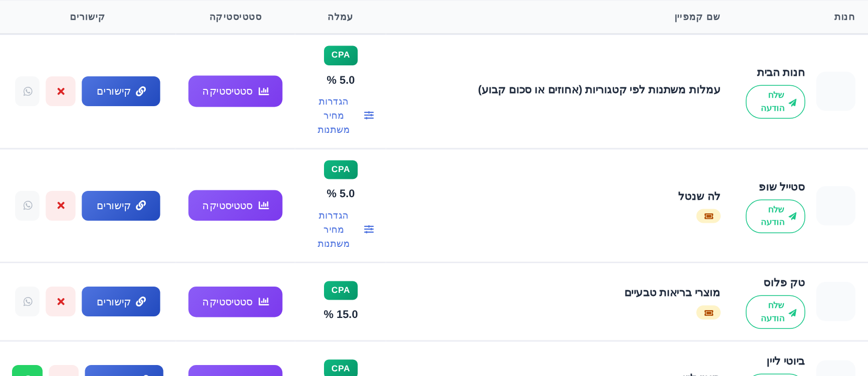
Task: Remove the חנות הבית campaign with red X
Action: tap(61, 92)
